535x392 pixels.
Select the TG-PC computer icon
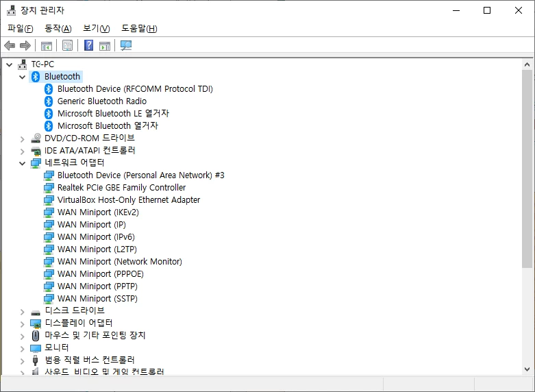pyautogui.click(x=23, y=64)
